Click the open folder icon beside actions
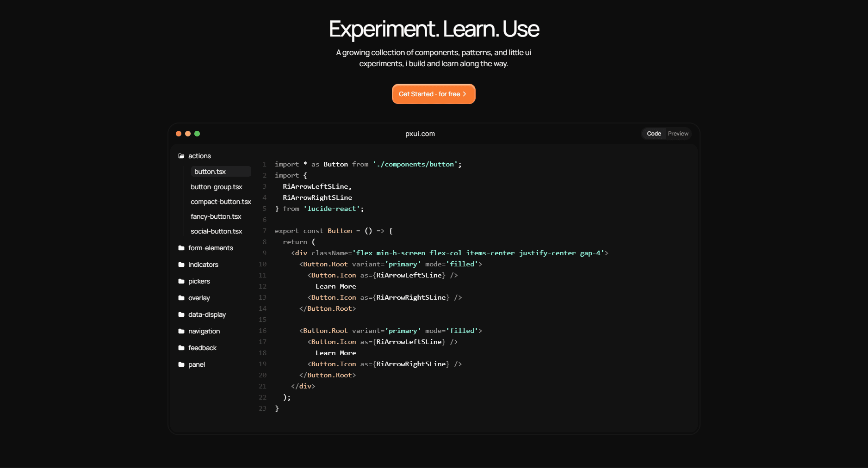868x468 pixels. point(181,156)
